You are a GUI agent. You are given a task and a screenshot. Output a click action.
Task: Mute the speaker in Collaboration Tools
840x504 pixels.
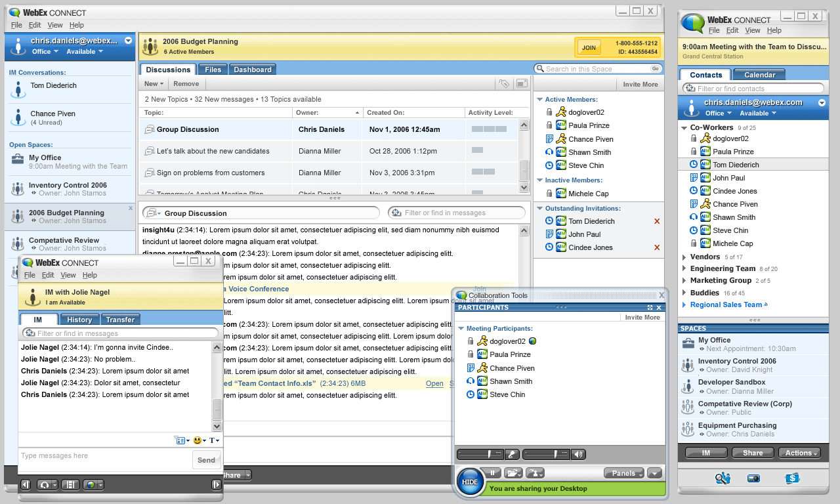578,454
